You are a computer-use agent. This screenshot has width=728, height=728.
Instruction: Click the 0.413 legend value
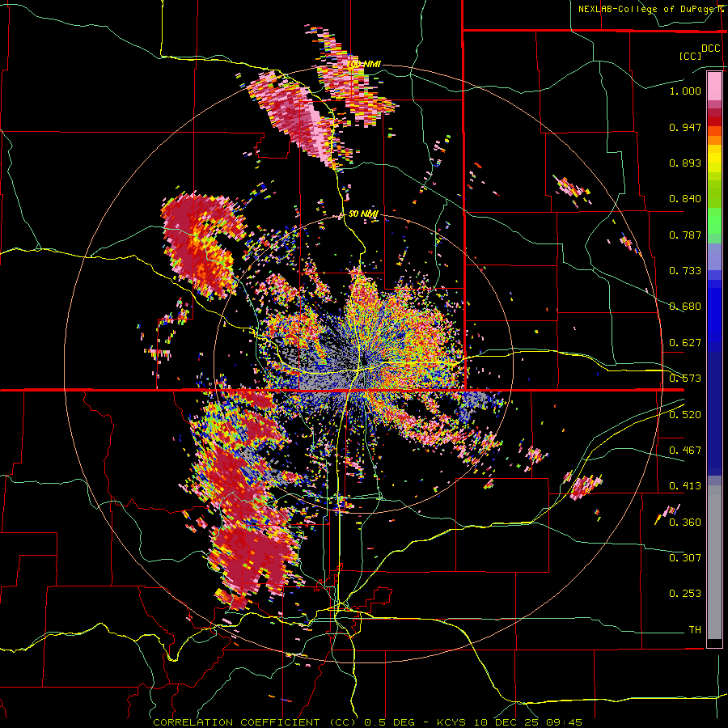click(x=685, y=486)
